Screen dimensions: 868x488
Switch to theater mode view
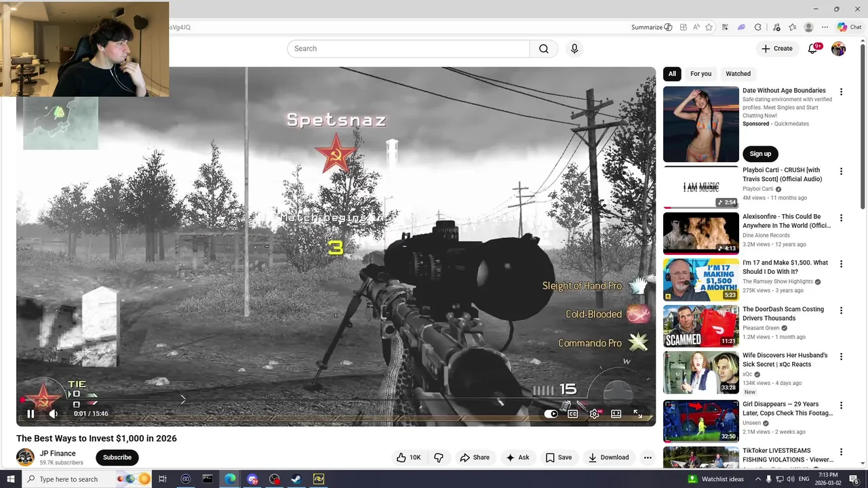click(x=616, y=413)
